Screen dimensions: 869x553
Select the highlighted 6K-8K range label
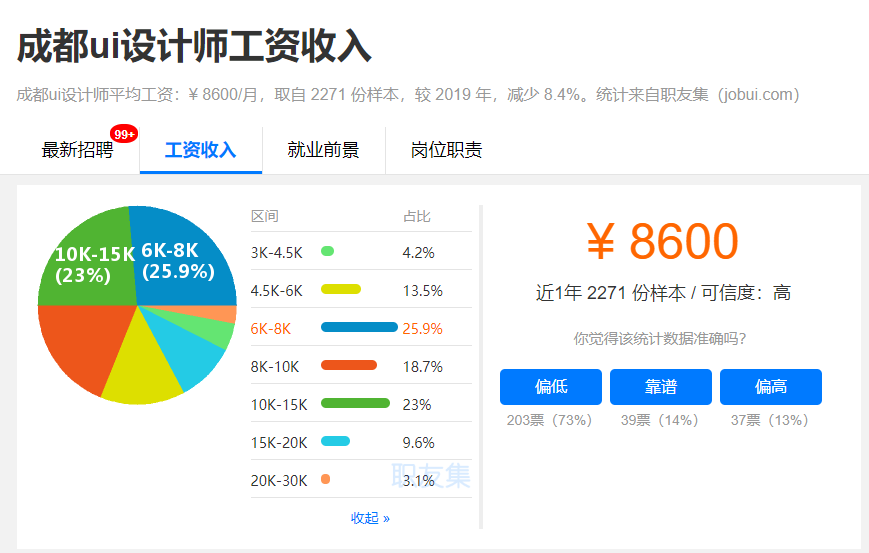point(270,329)
